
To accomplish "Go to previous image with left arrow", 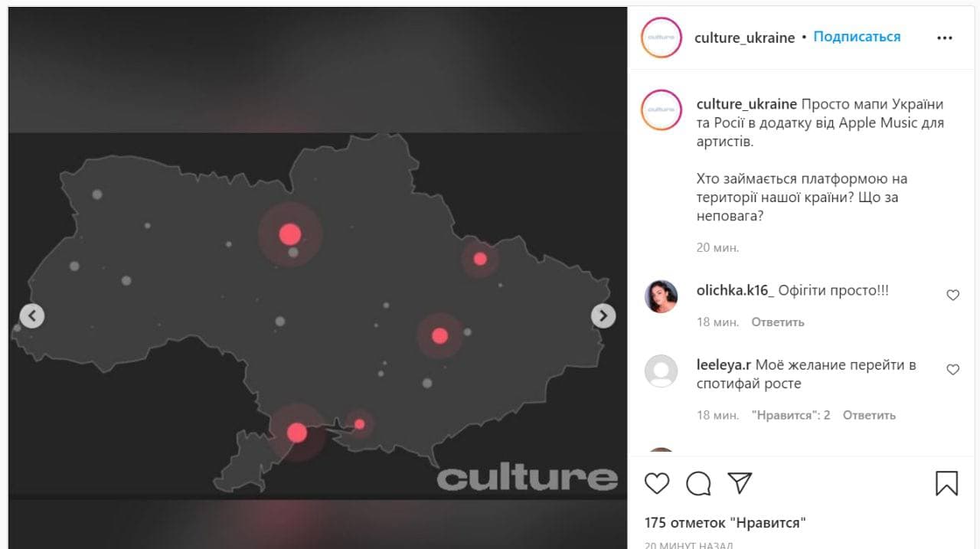I will [32, 315].
